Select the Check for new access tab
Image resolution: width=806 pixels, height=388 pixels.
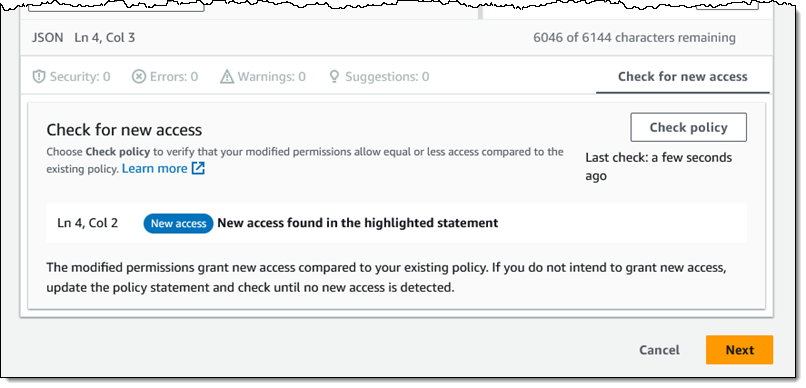pyautogui.click(x=683, y=77)
